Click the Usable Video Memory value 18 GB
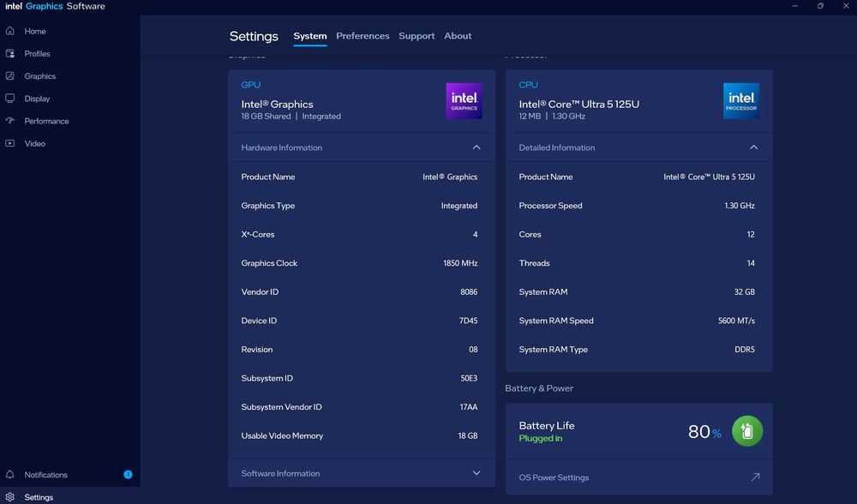 pyautogui.click(x=468, y=435)
